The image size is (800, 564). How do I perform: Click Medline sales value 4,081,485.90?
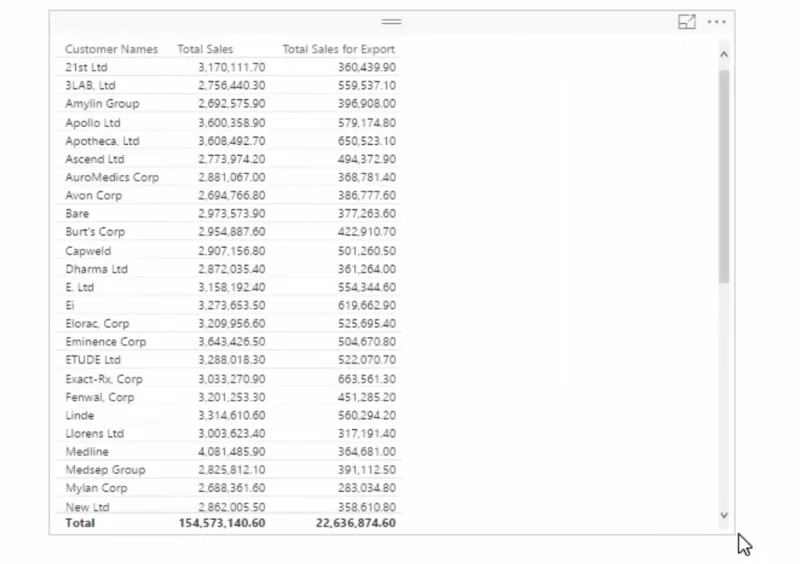[x=232, y=452]
